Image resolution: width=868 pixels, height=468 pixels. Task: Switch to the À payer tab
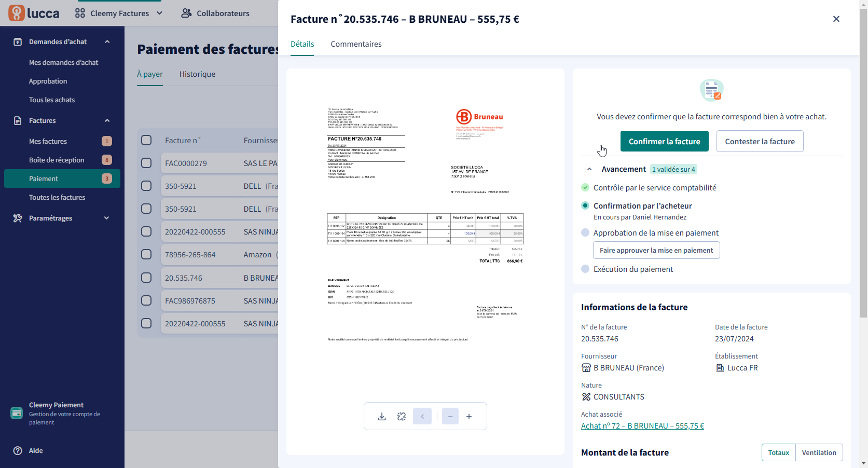click(x=150, y=74)
